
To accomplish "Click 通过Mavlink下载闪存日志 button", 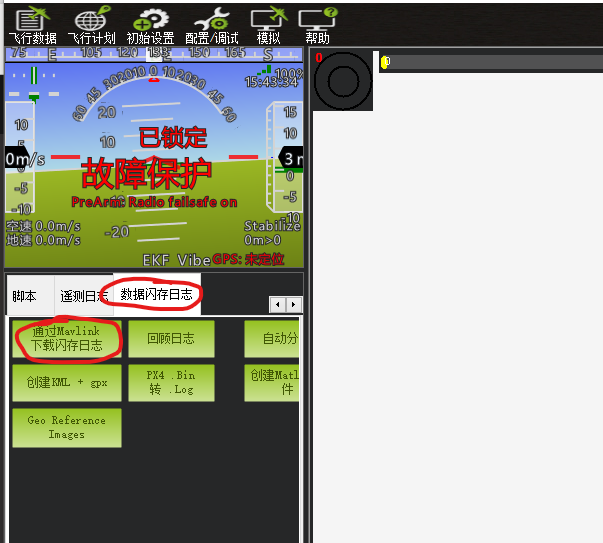I will [x=67, y=339].
